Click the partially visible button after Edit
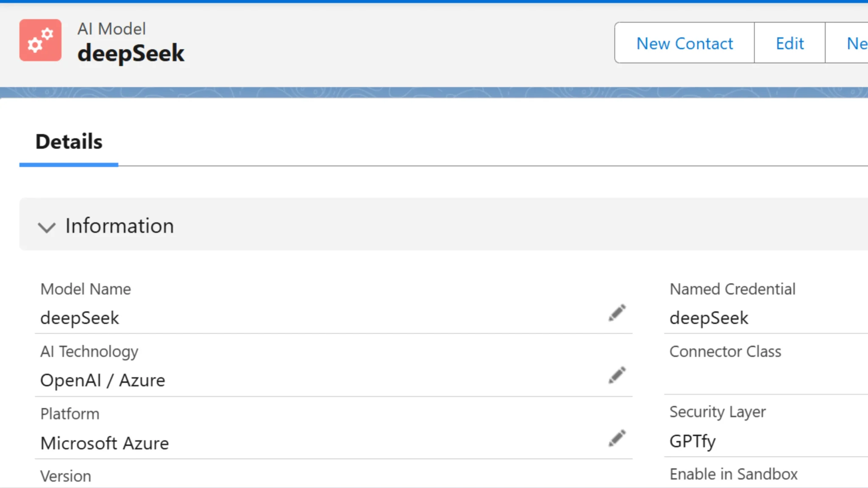Image resolution: width=868 pixels, height=488 pixels. click(857, 43)
